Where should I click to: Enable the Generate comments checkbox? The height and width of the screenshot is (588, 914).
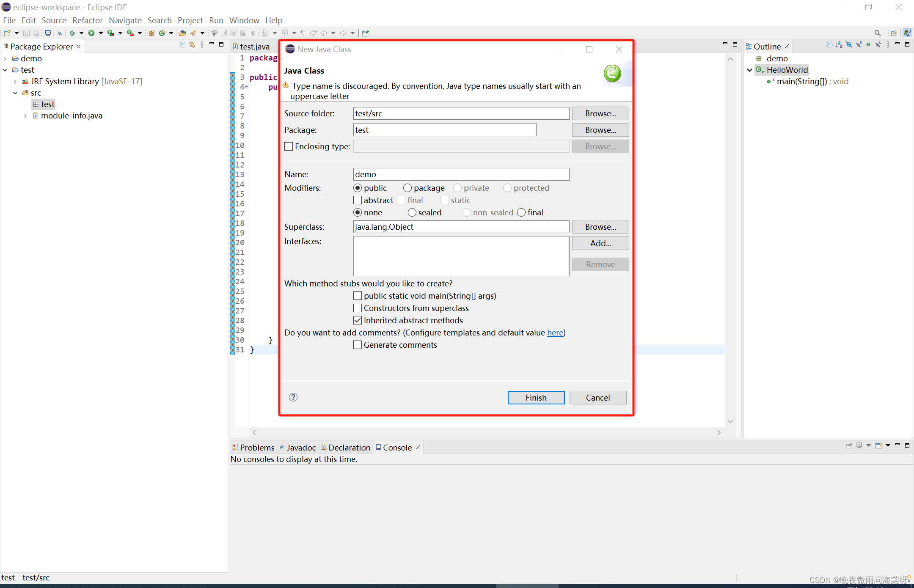[x=358, y=345]
